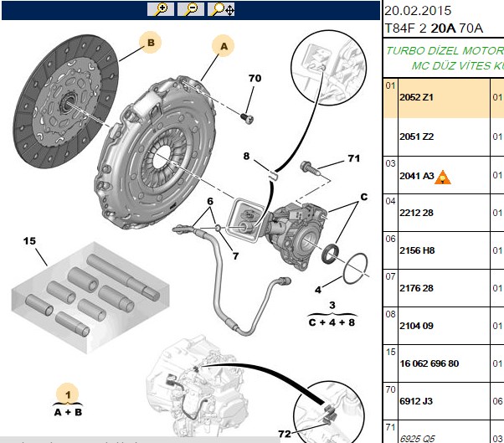
Task: Select part number 2052 Z1 in the table
Action: coord(416,97)
